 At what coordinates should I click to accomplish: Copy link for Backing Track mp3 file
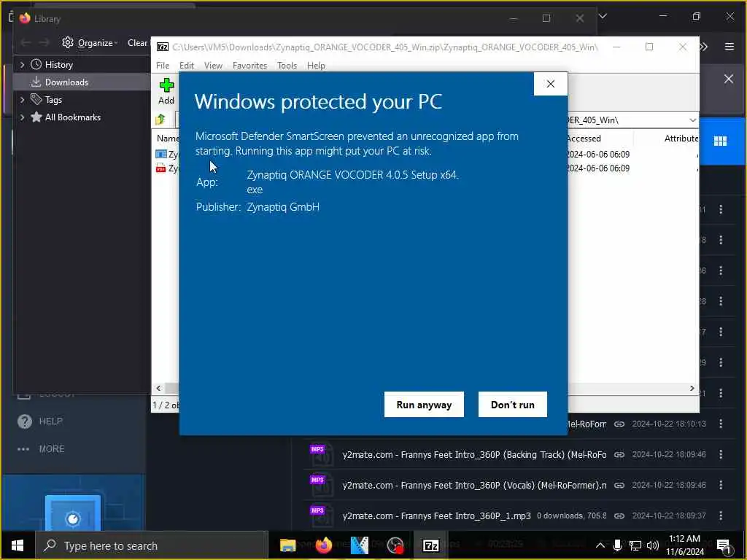click(619, 454)
